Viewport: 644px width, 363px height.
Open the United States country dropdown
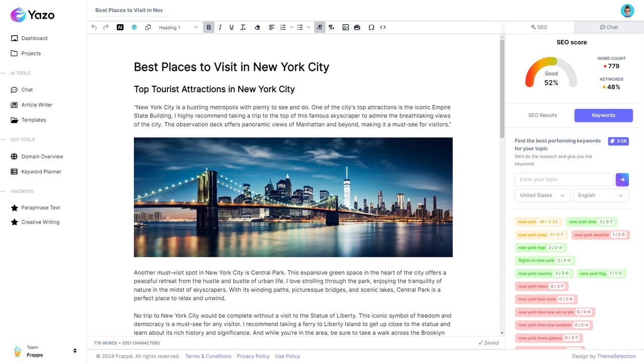(x=542, y=195)
